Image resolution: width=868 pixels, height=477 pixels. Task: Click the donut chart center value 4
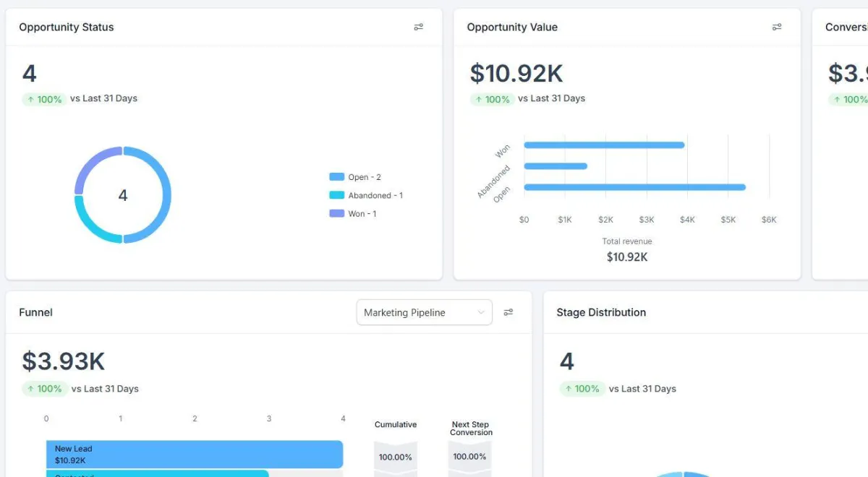(x=123, y=195)
